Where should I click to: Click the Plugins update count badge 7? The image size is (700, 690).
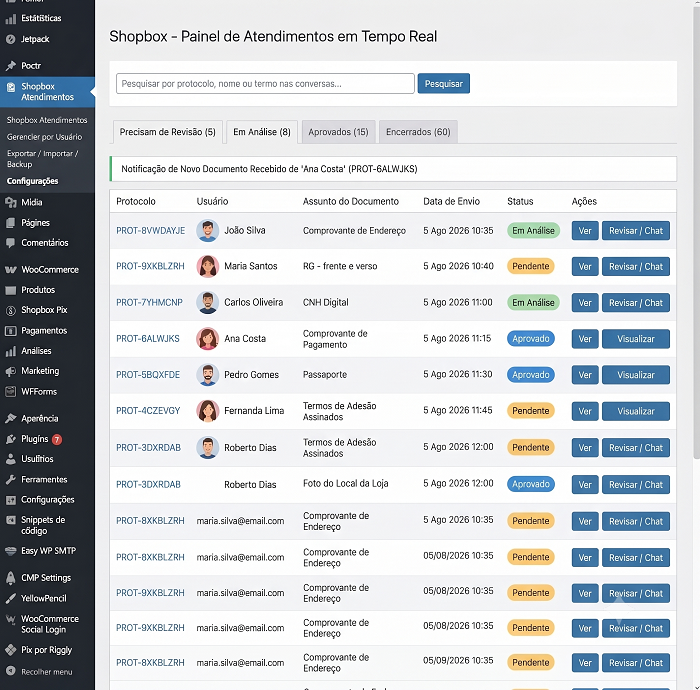pyautogui.click(x=57, y=440)
